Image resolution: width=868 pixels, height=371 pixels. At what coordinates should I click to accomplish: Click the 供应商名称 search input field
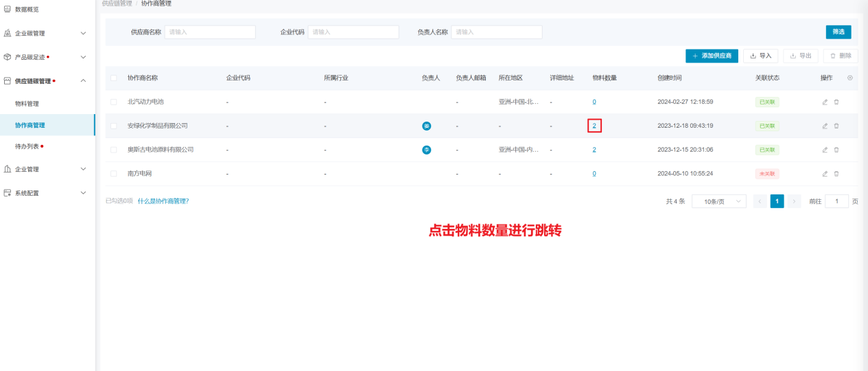pyautogui.click(x=210, y=32)
